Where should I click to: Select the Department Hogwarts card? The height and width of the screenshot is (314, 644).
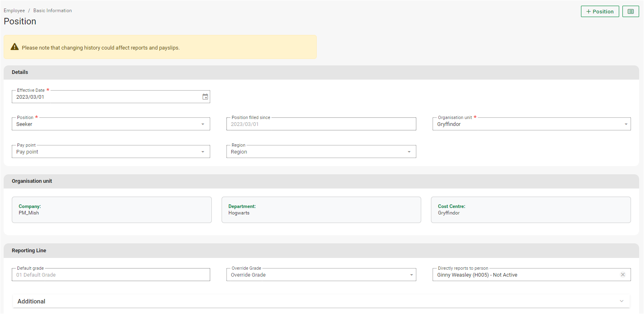321,210
